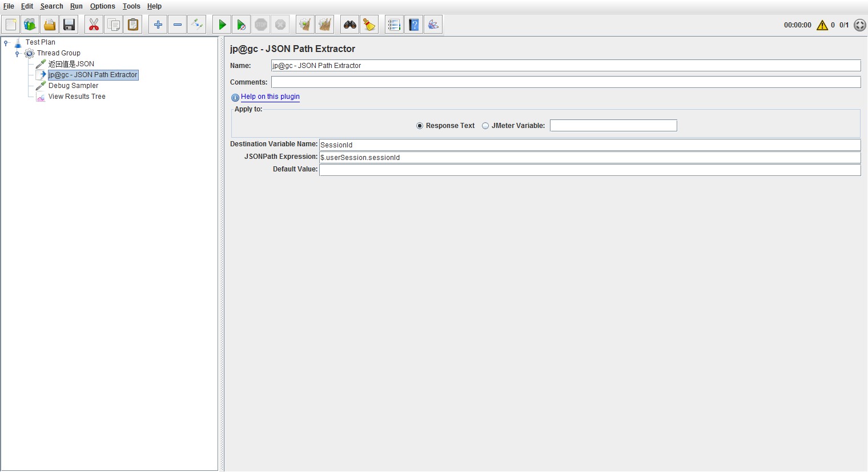
Task: Select the Debug Sampler node
Action: [x=73, y=86]
